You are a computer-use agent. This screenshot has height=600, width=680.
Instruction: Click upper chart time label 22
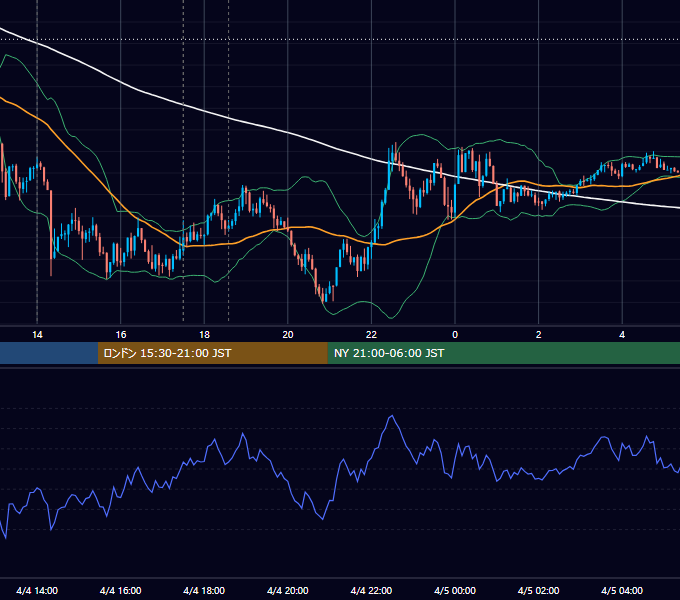click(x=371, y=335)
